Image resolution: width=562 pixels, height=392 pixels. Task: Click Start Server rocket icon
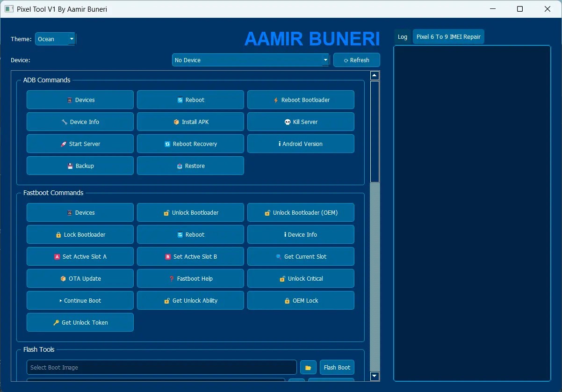tap(64, 144)
